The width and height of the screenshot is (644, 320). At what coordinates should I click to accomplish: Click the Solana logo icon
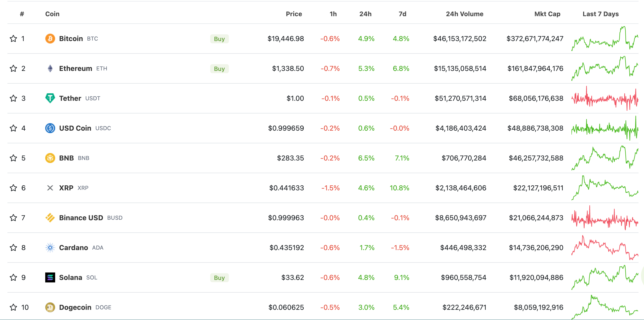pos(50,277)
